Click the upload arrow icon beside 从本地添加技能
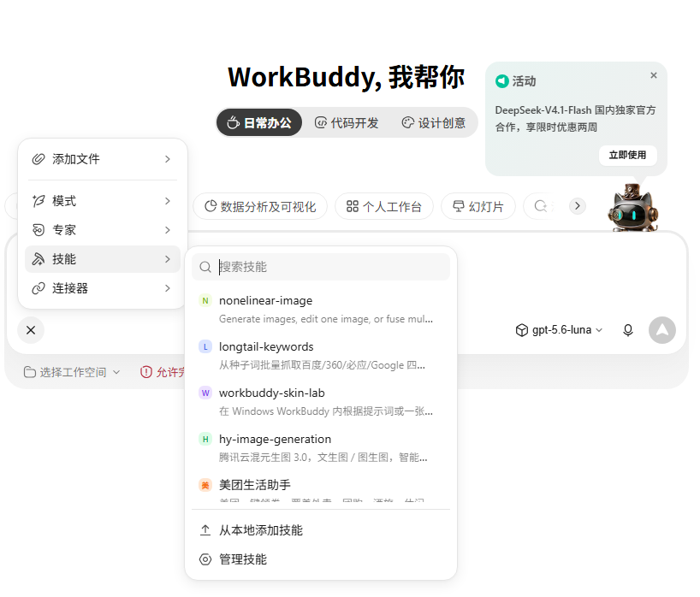700x597 pixels. pyautogui.click(x=205, y=530)
